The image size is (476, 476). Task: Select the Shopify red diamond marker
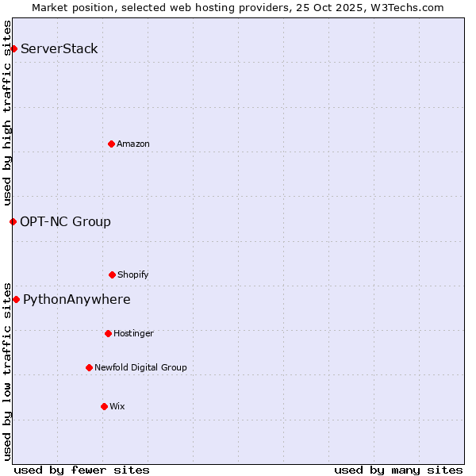coord(112,274)
